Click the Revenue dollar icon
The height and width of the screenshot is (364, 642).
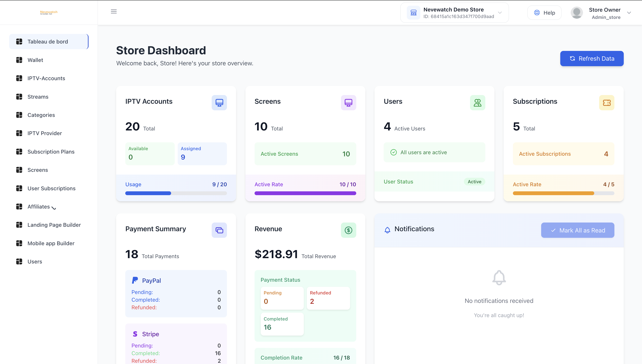click(348, 230)
